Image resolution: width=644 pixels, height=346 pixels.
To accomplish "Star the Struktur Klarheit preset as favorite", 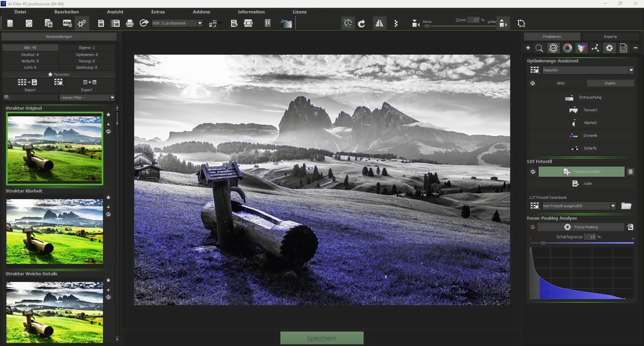I will (x=108, y=197).
